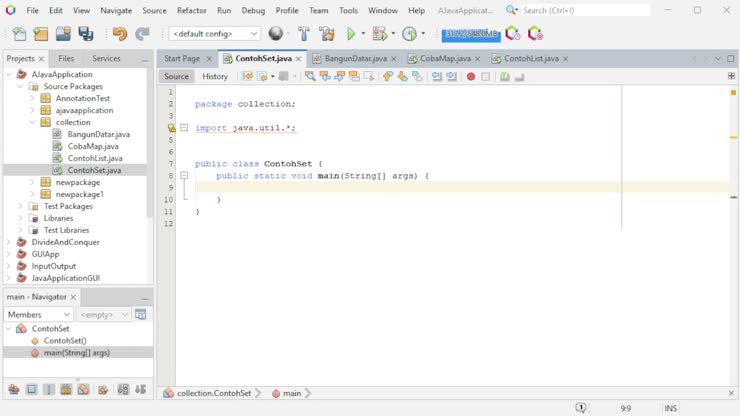Screen dimensions: 740x416
Task: Open the default config dropdown
Action: [214, 34]
